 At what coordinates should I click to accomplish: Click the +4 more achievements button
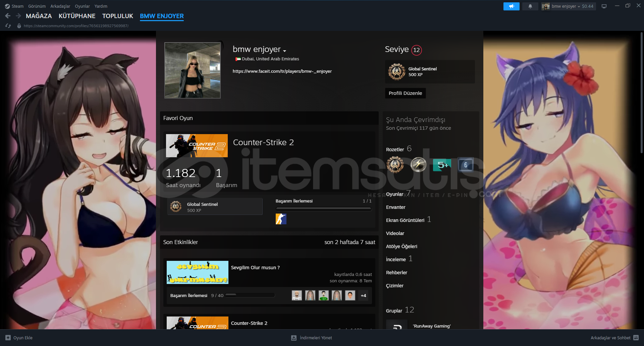click(x=363, y=295)
